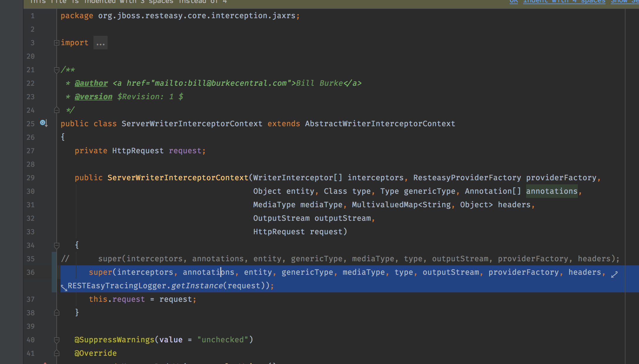Collapse fold marker beside @SuppressWarnings annotation
This screenshot has height=364, width=639.
57,340
